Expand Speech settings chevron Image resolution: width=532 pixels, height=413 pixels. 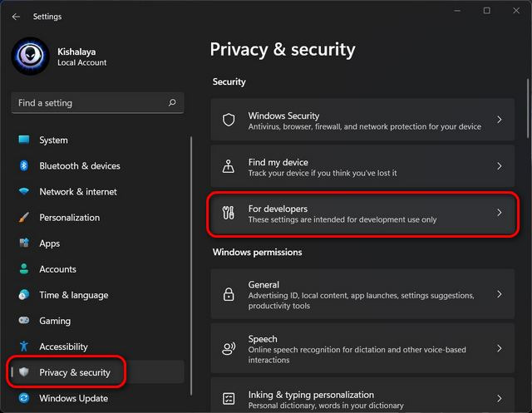coord(499,348)
